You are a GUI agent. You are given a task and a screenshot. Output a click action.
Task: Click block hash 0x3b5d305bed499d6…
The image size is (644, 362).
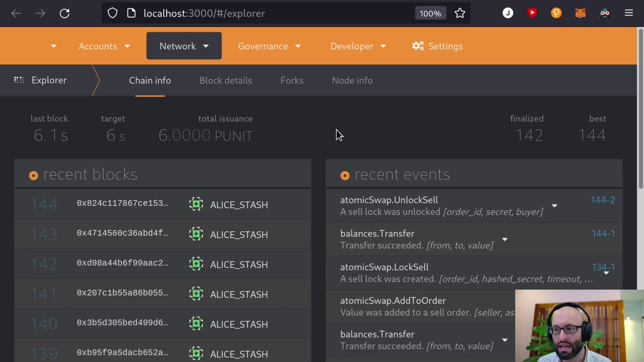tap(122, 323)
